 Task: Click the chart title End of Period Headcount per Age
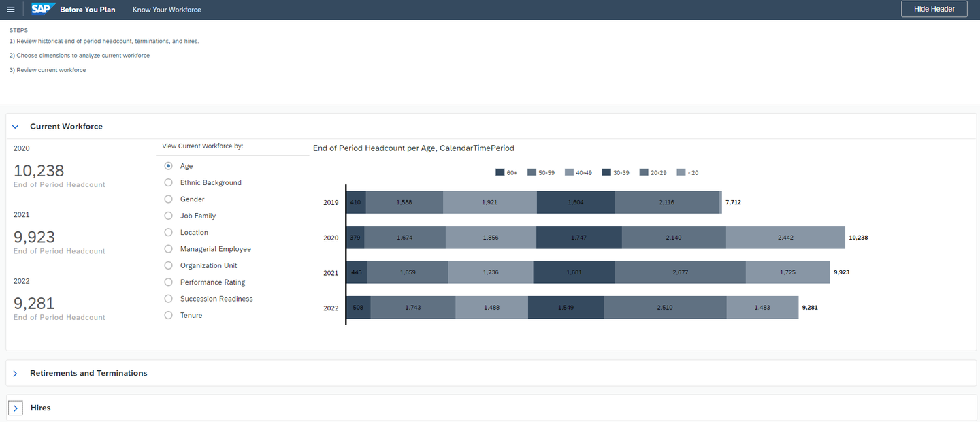click(x=414, y=148)
